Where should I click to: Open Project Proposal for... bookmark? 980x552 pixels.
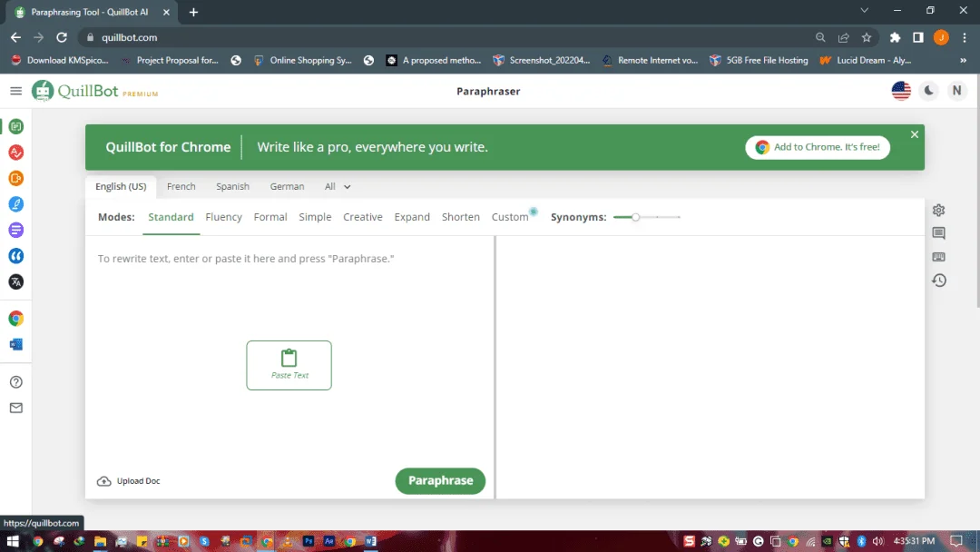[x=170, y=60]
